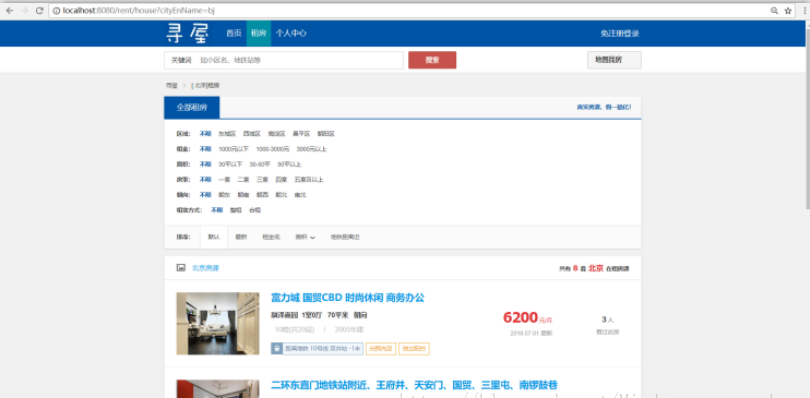
Task: Filter rental type by 合租
Action: pos(255,210)
